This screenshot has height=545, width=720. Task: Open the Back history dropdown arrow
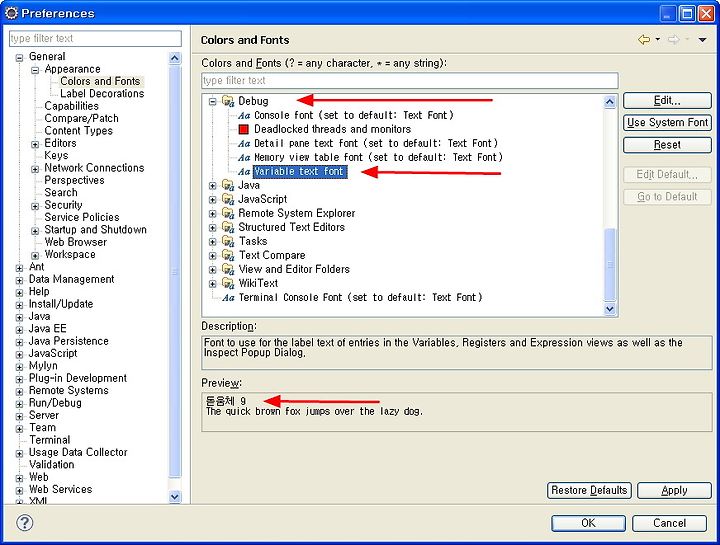pyautogui.click(x=658, y=40)
